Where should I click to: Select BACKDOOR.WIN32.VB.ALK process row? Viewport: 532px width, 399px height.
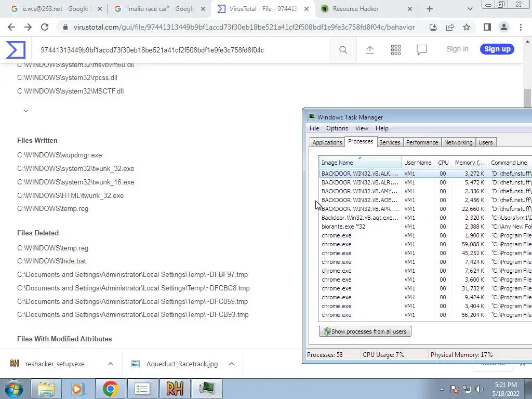pos(425,174)
